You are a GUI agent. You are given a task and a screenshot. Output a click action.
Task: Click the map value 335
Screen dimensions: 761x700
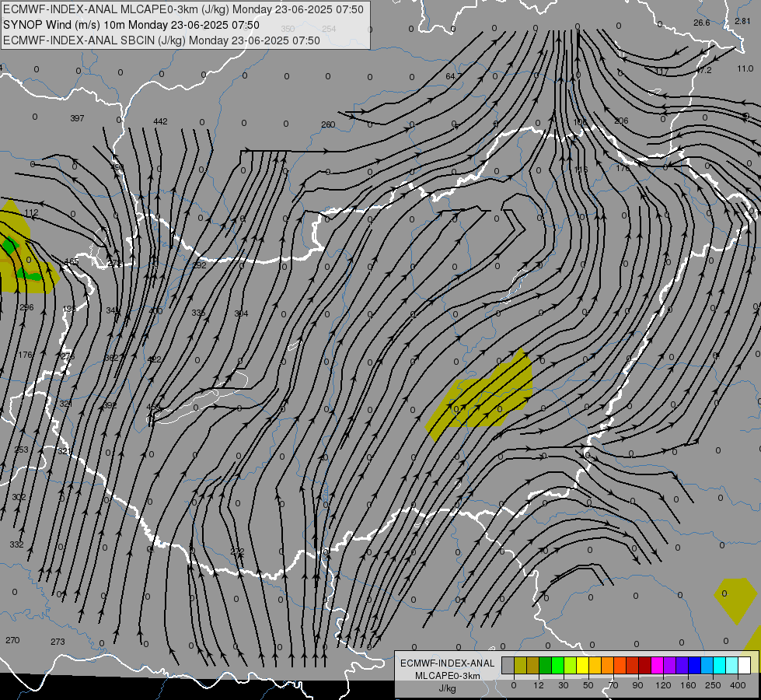198,313
